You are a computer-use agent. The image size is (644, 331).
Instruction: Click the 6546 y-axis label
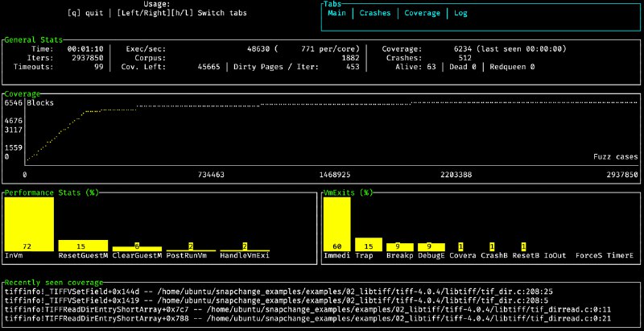pos(13,103)
